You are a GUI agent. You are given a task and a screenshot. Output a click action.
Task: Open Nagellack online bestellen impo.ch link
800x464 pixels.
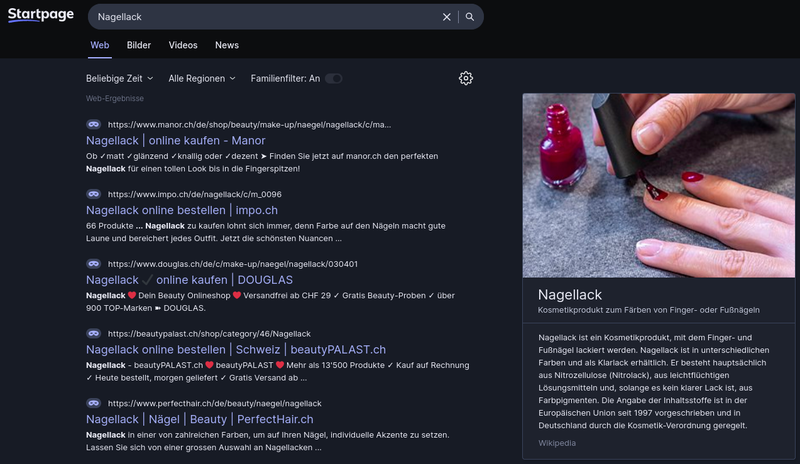tap(182, 210)
